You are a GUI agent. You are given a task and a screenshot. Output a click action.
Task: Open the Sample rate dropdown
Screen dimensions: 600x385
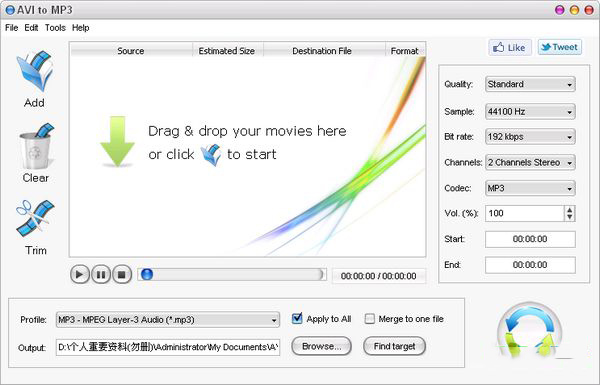pos(530,112)
